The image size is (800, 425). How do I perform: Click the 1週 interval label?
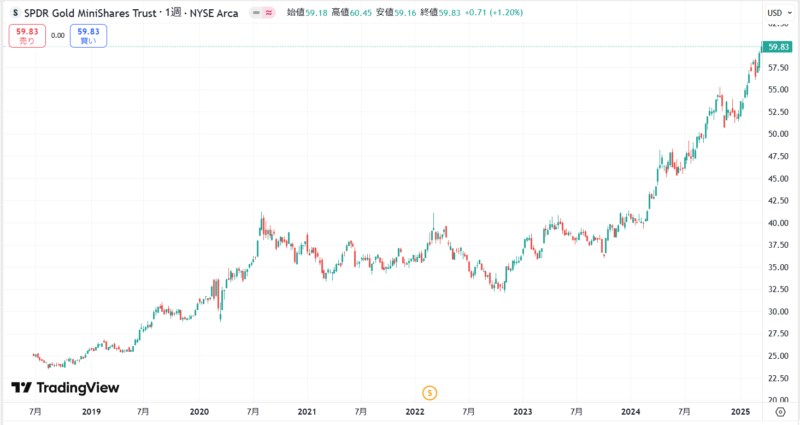click(173, 13)
